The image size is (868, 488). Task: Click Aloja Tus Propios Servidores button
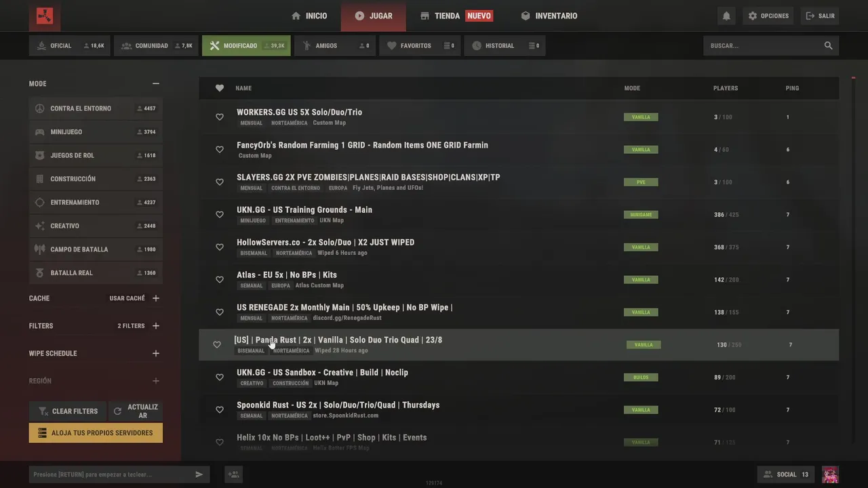tap(96, 433)
